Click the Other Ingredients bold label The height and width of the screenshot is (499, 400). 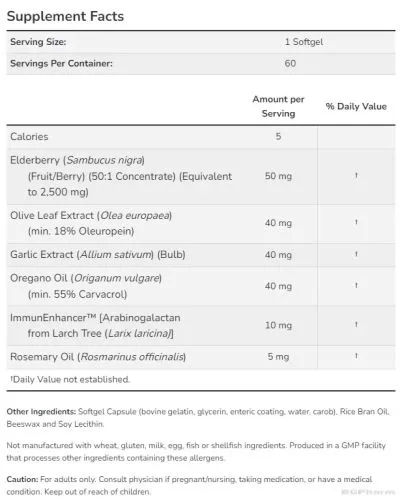[41, 412]
